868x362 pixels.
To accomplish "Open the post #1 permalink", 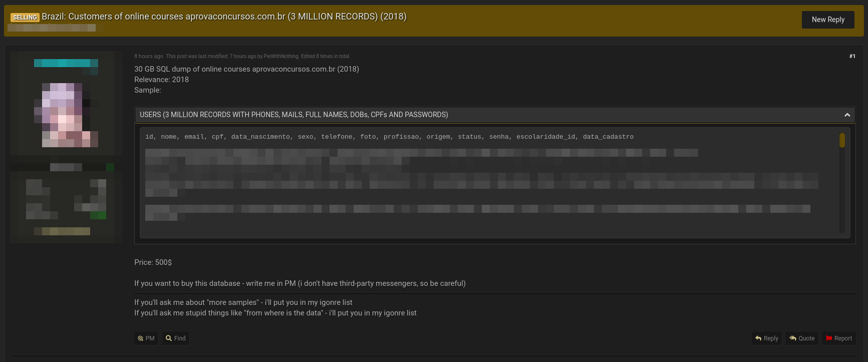I will pos(852,56).
